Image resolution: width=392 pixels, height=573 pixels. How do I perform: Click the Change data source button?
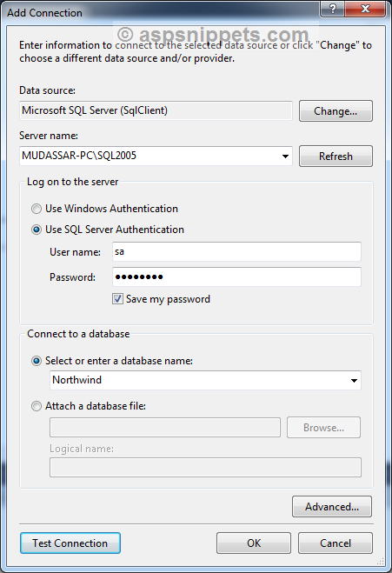[336, 111]
